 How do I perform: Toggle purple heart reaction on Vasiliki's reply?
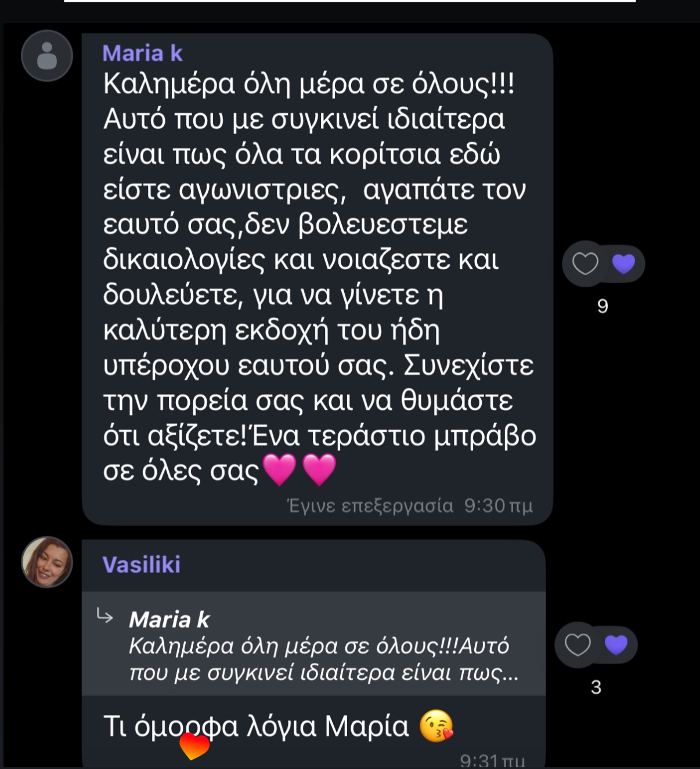(616, 645)
